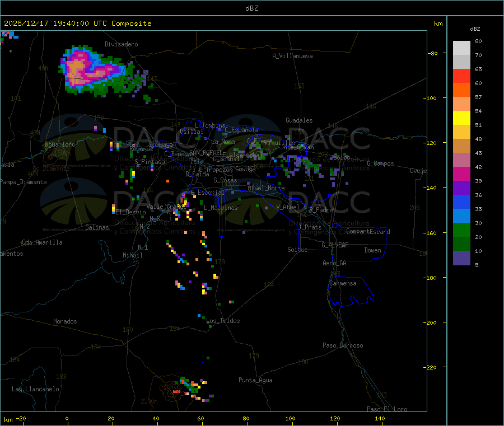Click the G_ALVEAR label

[x=335, y=245]
